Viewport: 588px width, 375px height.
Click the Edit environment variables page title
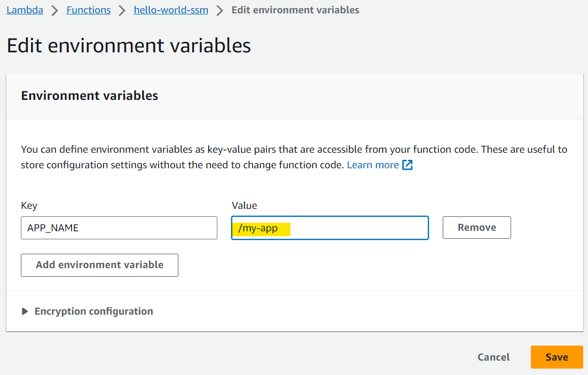click(x=129, y=46)
